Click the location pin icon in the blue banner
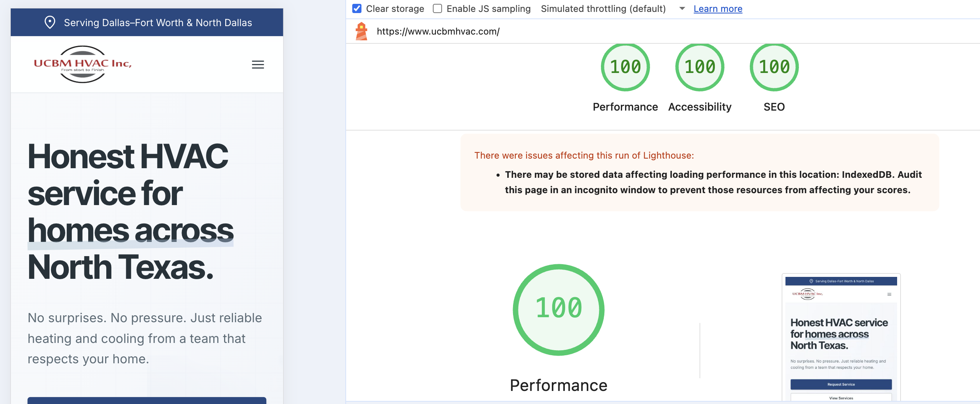 click(49, 22)
